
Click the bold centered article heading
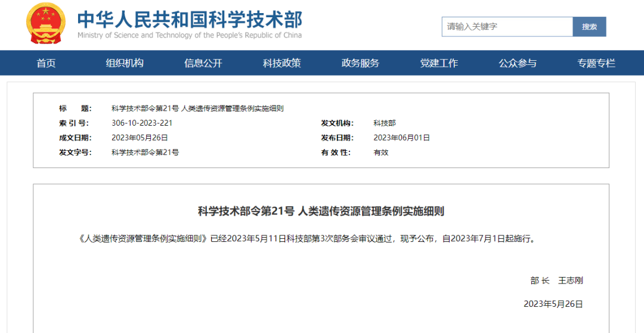(321, 211)
